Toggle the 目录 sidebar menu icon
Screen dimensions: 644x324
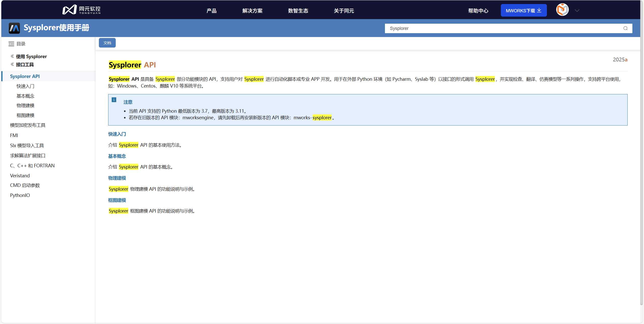pos(11,44)
